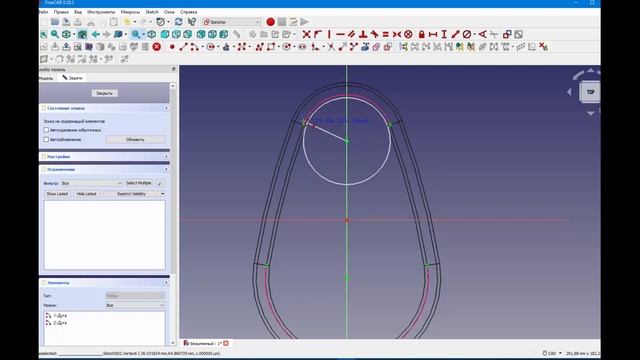Apply the vertical constraint tool

329,34
